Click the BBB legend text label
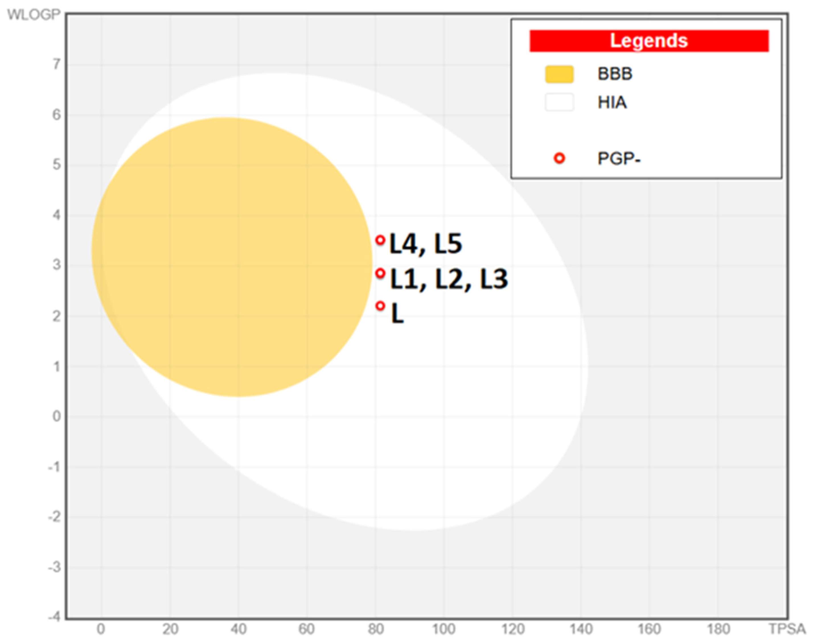 point(615,74)
